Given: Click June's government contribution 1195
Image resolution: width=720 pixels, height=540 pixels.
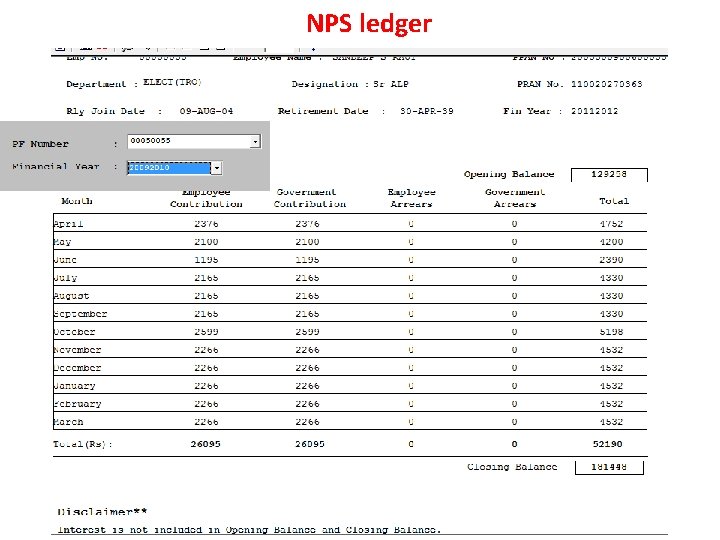Looking at the screenshot, I should point(307,260).
